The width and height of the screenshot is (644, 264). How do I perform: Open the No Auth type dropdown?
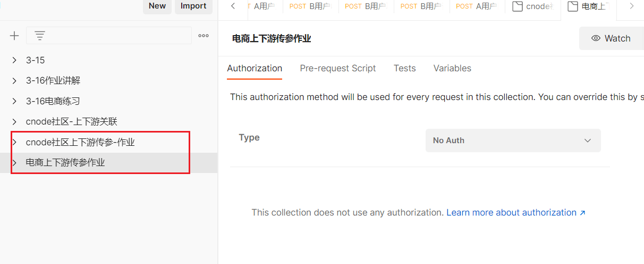point(513,141)
